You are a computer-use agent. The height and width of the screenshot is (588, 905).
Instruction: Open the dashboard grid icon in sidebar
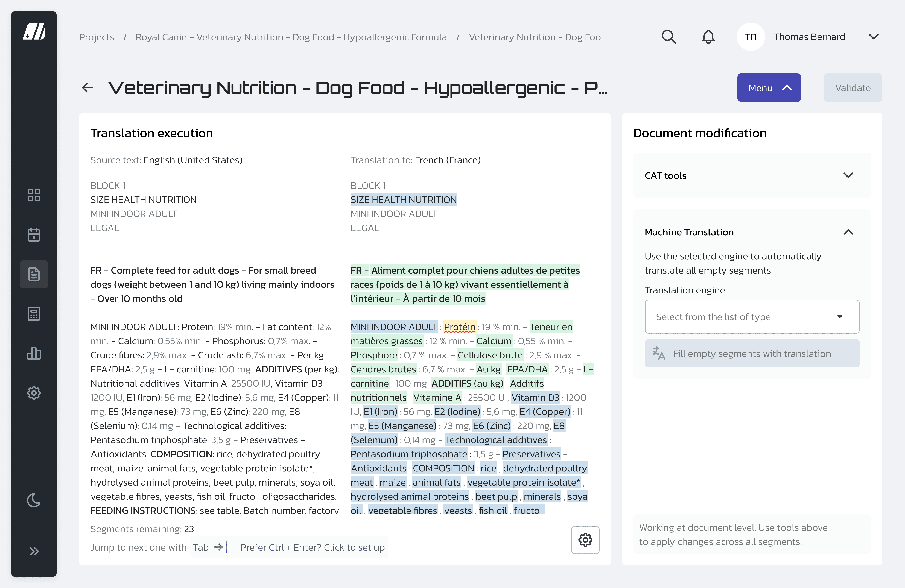(x=34, y=195)
